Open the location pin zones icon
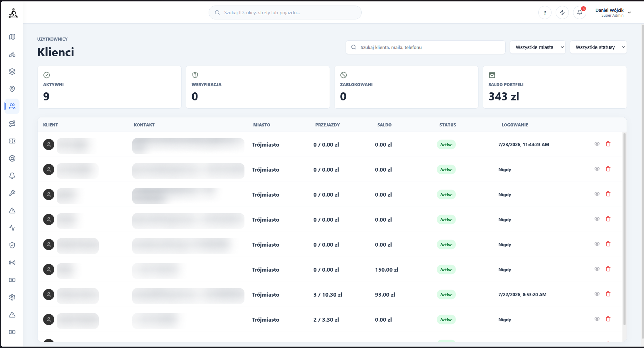This screenshot has height=348, width=644. click(x=12, y=89)
